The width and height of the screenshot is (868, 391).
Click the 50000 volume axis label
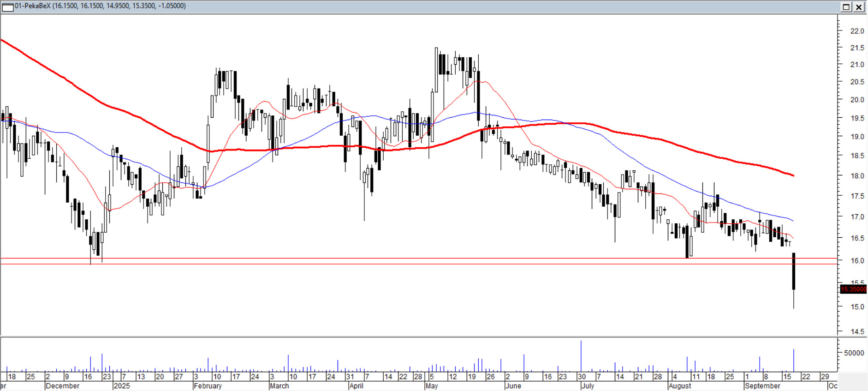point(854,353)
